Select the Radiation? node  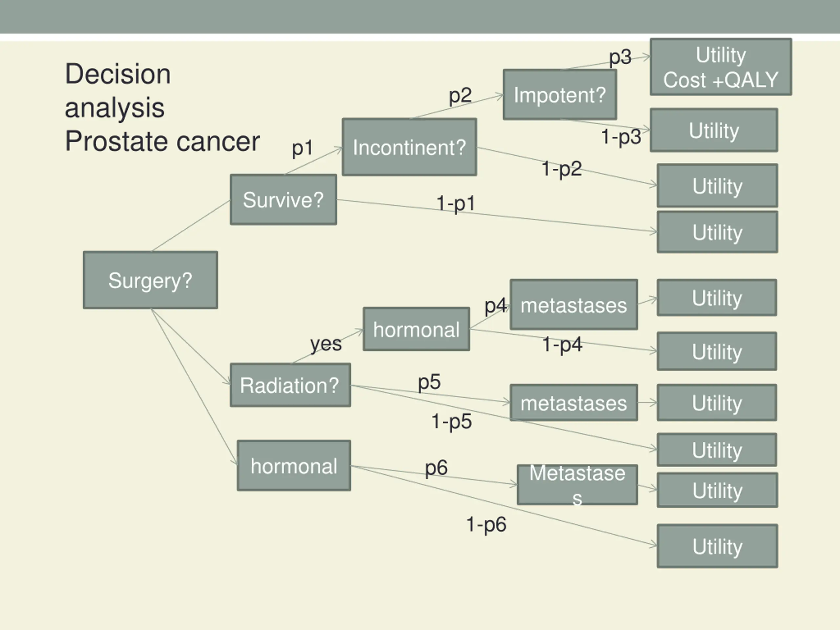290,385
